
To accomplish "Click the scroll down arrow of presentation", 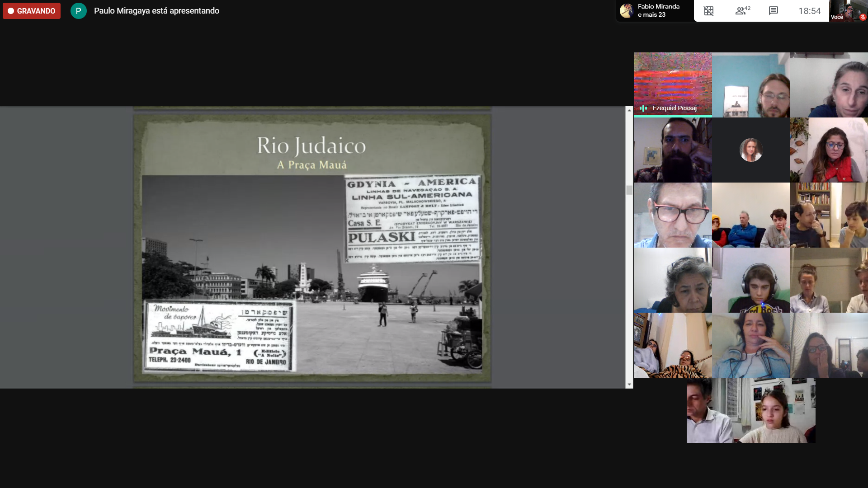I will [x=629, y=385].
